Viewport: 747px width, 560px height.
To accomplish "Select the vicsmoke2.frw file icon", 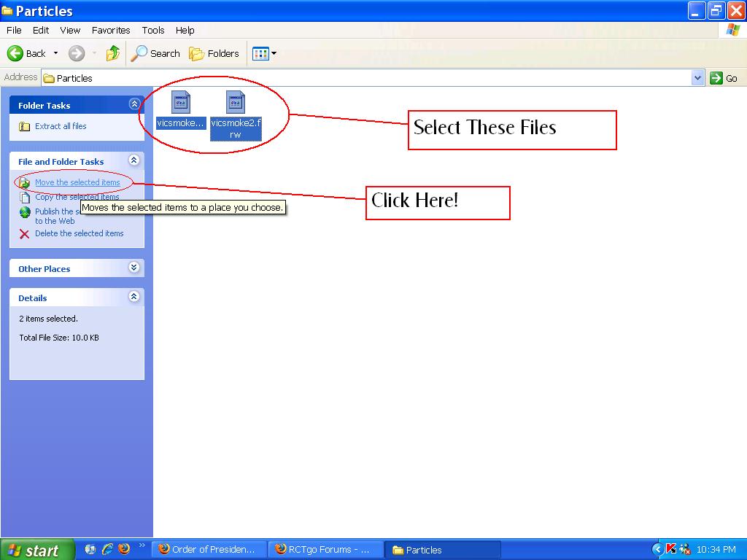I will [x=235, y=103].
